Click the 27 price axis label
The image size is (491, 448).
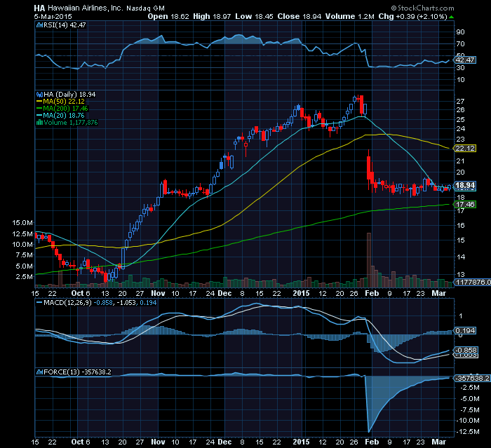point(461,101)
